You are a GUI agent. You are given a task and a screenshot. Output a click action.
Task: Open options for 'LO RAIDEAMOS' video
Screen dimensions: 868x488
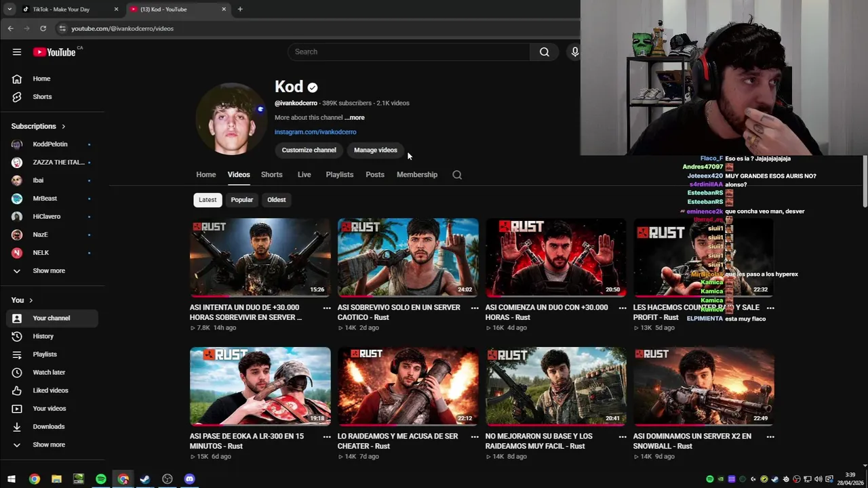pyautogui.click(x=475, y=436)
